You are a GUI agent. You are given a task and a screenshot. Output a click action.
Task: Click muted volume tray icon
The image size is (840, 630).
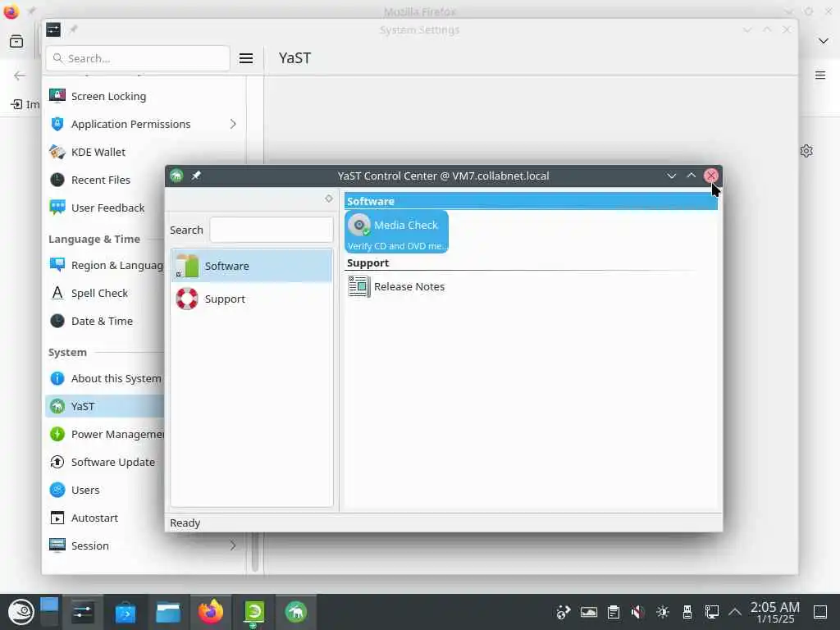(x=637, y=612)
